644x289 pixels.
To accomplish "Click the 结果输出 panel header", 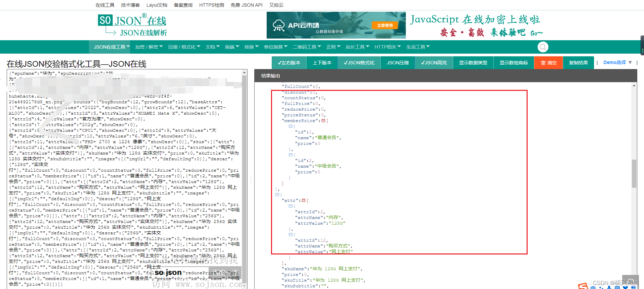I will [x=445, y=76].
